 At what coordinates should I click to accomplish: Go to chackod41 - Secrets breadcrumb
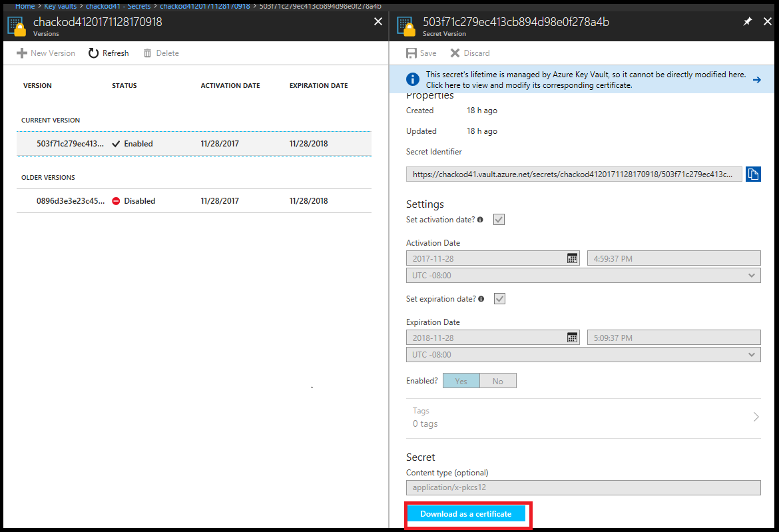119,6
